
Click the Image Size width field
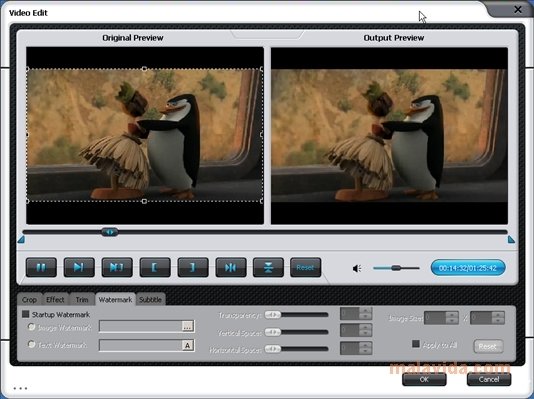pyautogui.click(x=435, y=318)
